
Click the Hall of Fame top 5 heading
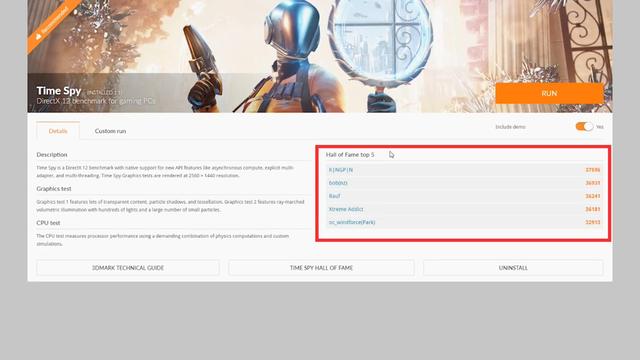tap(350, 155)
